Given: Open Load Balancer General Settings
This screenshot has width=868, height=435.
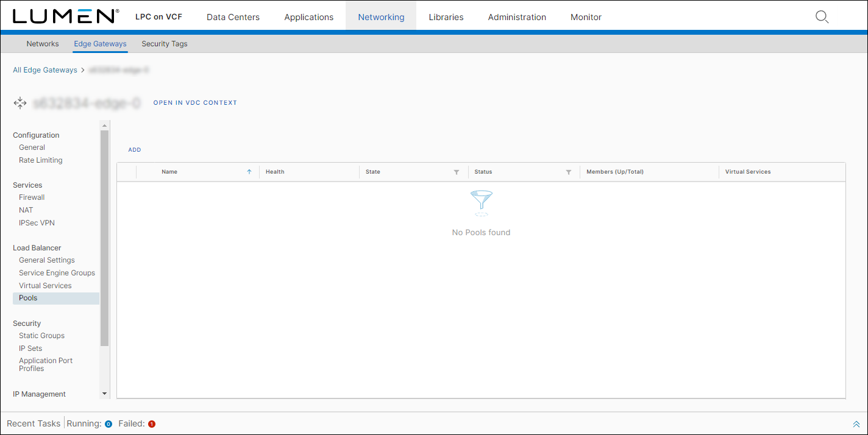Looking at the screenshot, I should [47, 260].
